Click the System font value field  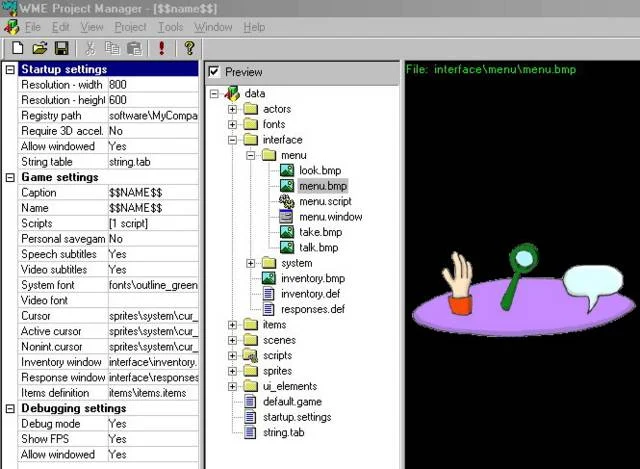point(153,285)
